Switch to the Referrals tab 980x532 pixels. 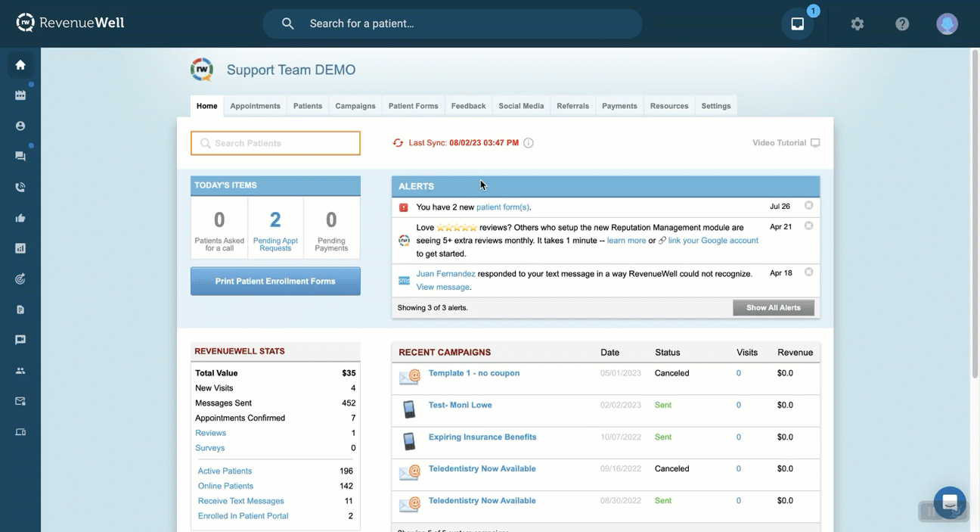pyautogui.click(x=573, y=106)
